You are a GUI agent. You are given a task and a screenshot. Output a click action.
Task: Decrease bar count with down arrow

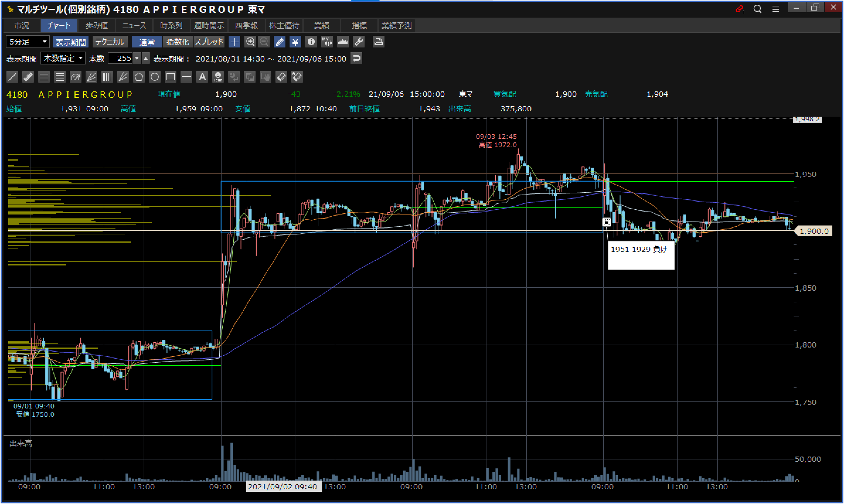pos(137,58)
